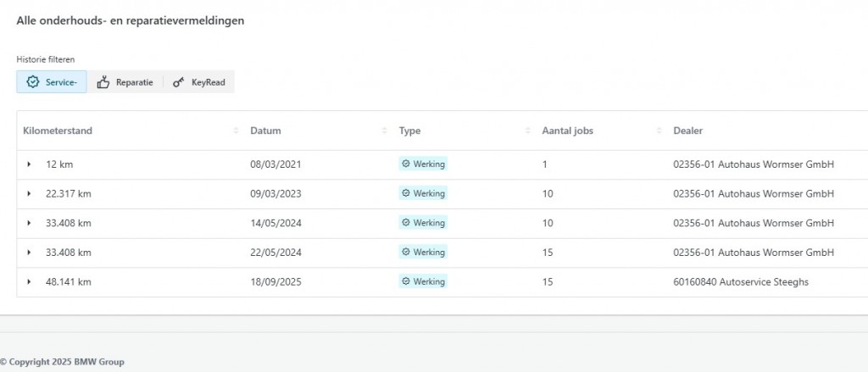
Task: Enable the KeyRead history filter
Action: (198, 82)
